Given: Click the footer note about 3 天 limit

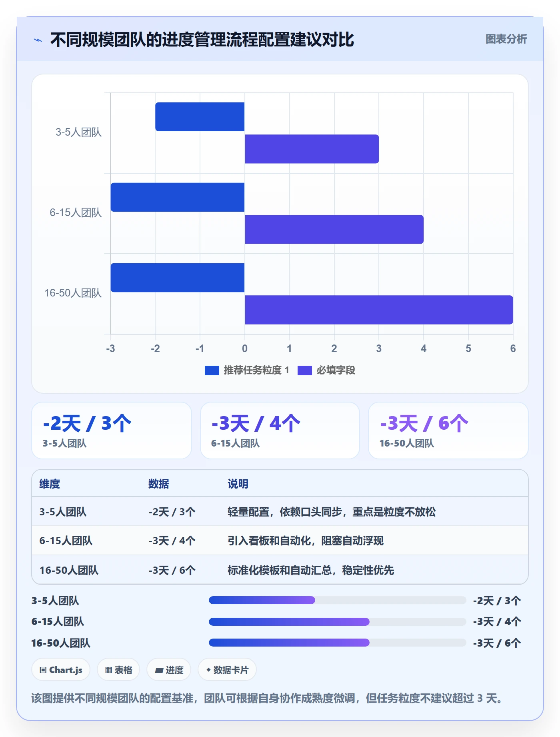Looking at the screenshot, I should [267, 699].
